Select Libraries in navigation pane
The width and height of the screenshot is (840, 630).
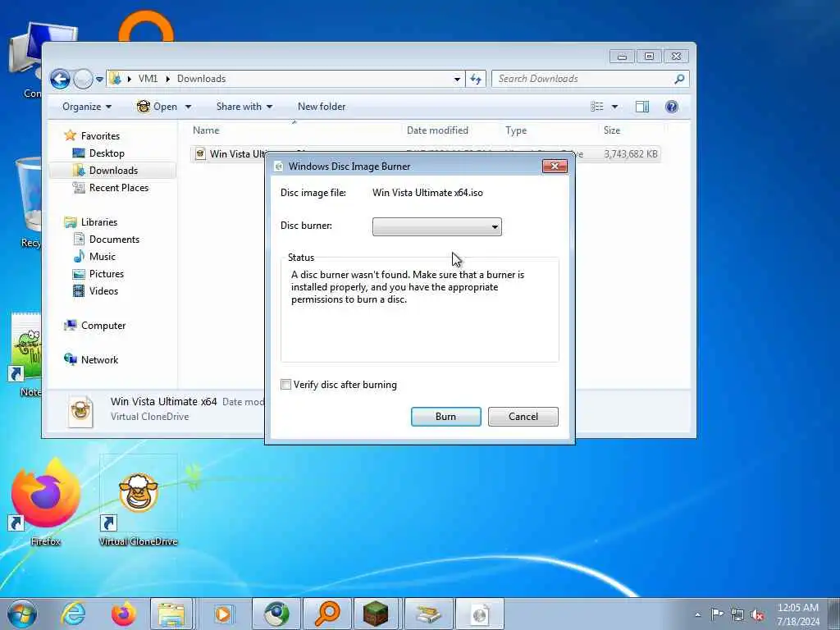[98, 221]
